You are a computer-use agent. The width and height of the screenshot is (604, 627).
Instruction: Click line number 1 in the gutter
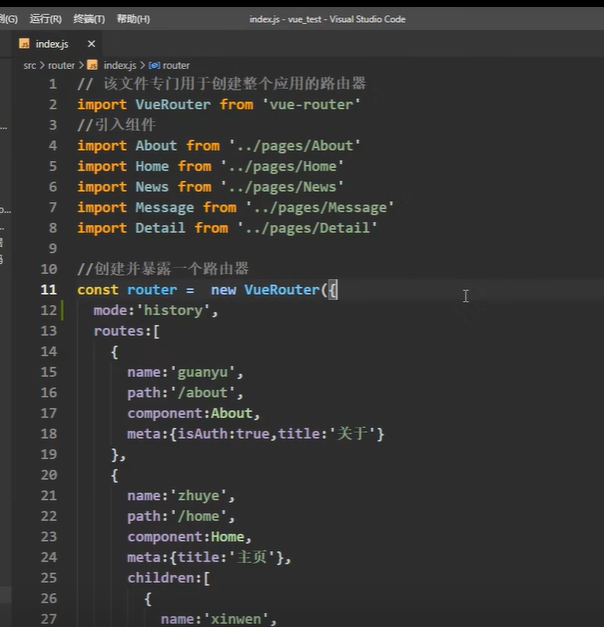[52, 84]
